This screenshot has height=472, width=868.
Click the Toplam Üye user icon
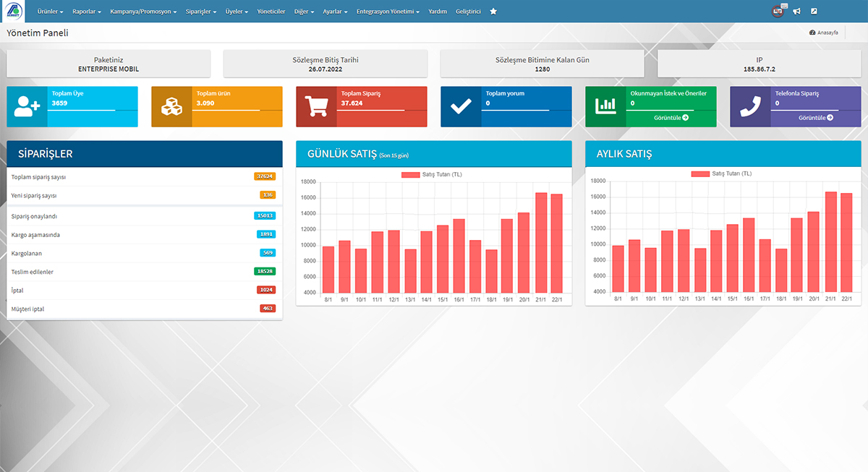tap(27, 107)
